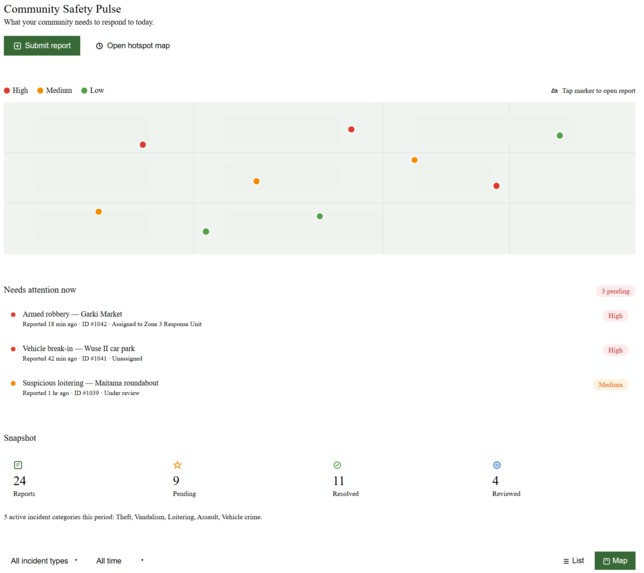Screen dimensions: 644x573
Task: Click the Needs attention now heading
Action: pos(40,290)
